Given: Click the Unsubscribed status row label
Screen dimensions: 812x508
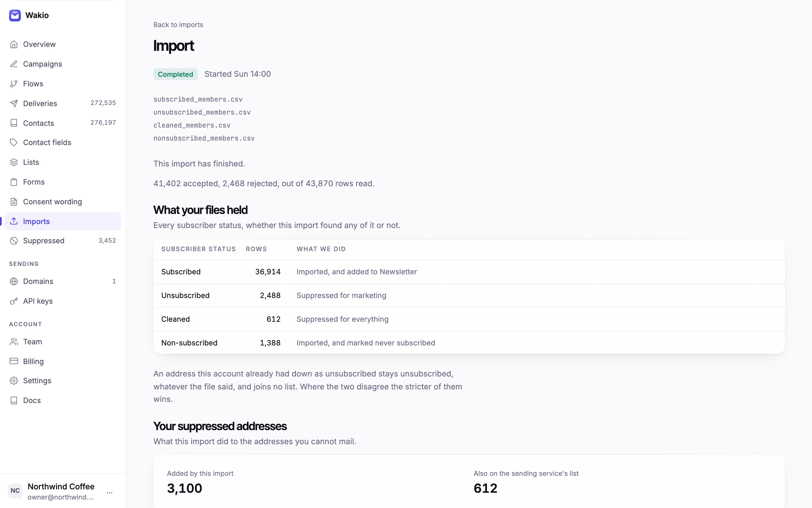Looking at the screenshot, I should [x=186, y=295].
